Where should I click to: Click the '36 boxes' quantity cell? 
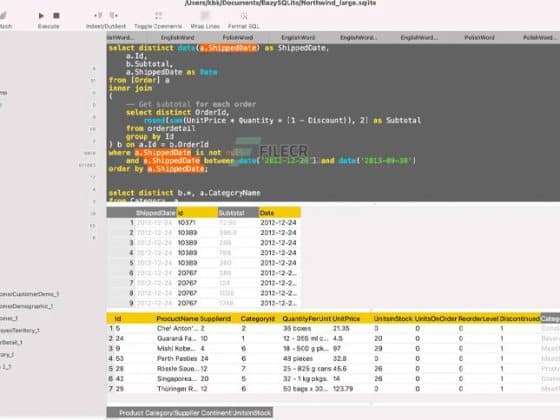pyautogui.click(x=297, y=328)
